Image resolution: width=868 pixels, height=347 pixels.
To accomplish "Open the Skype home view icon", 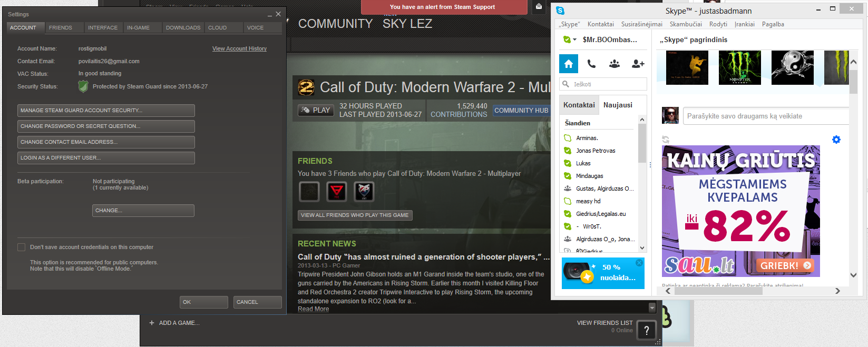I will click(x=568, y=64).
